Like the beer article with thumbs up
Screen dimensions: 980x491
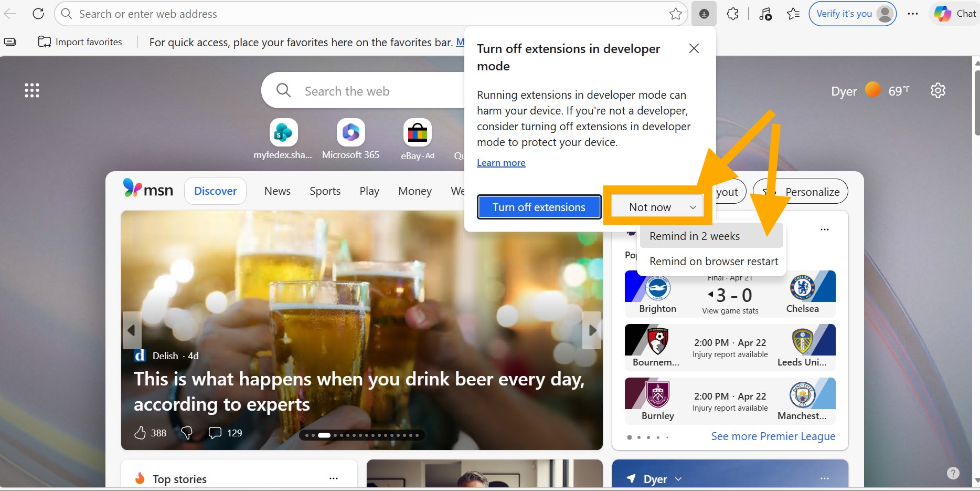click(x=140, y=433)
